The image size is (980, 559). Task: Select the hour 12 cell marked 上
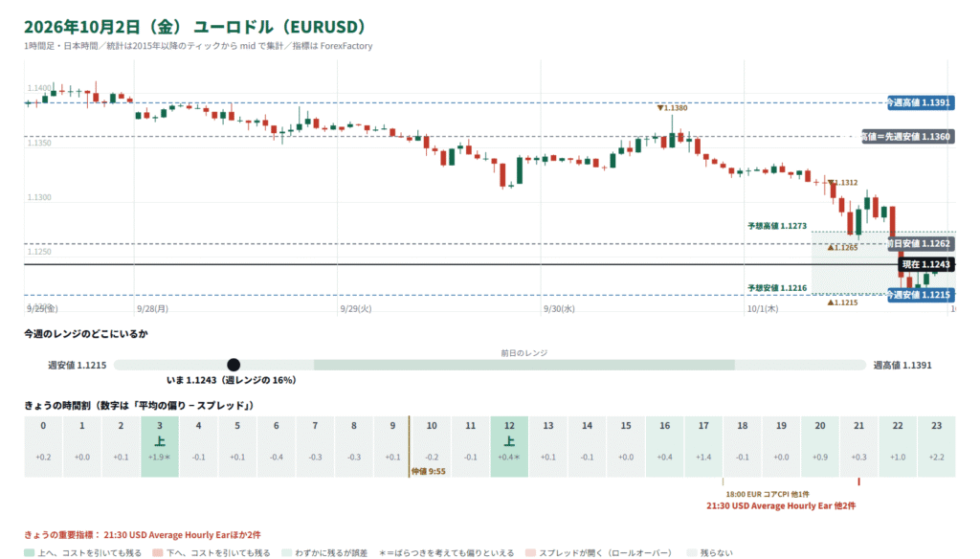click(509, 446)
